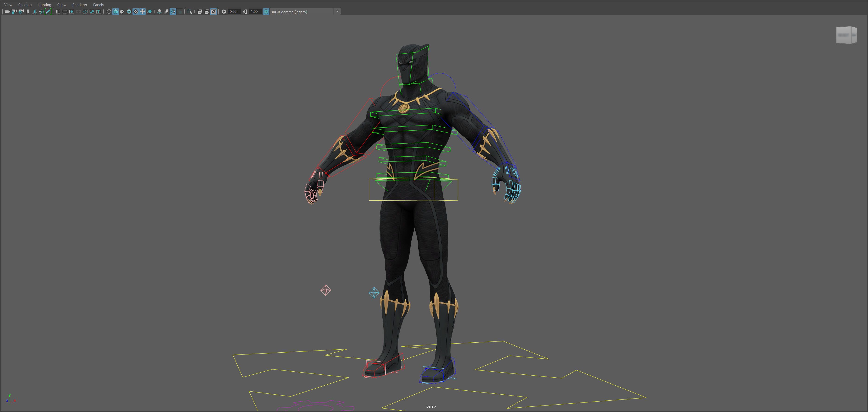Click the Gamma value field 1.00
Image resolution: width=868 pixels, height=412 pixels.
pos(255,11)
